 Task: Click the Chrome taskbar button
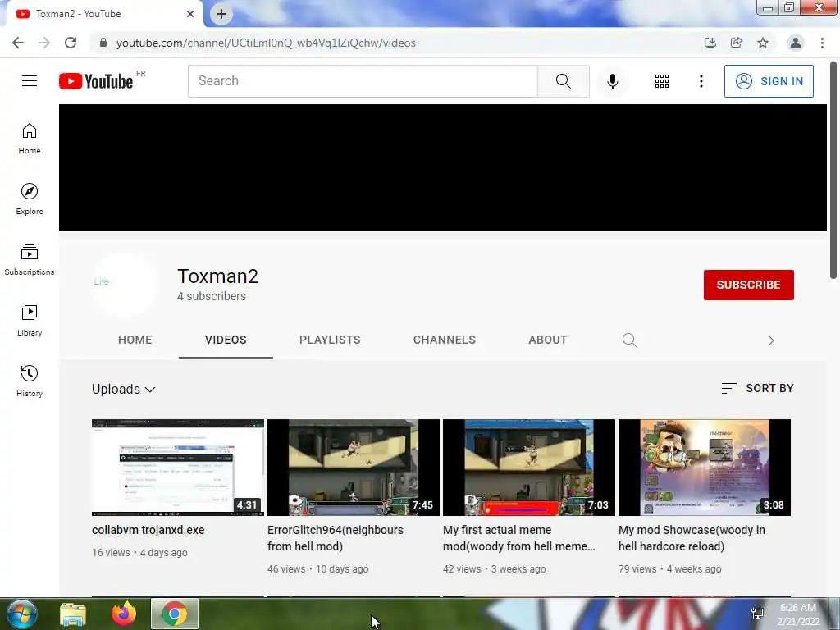click(x=175, y=614)
